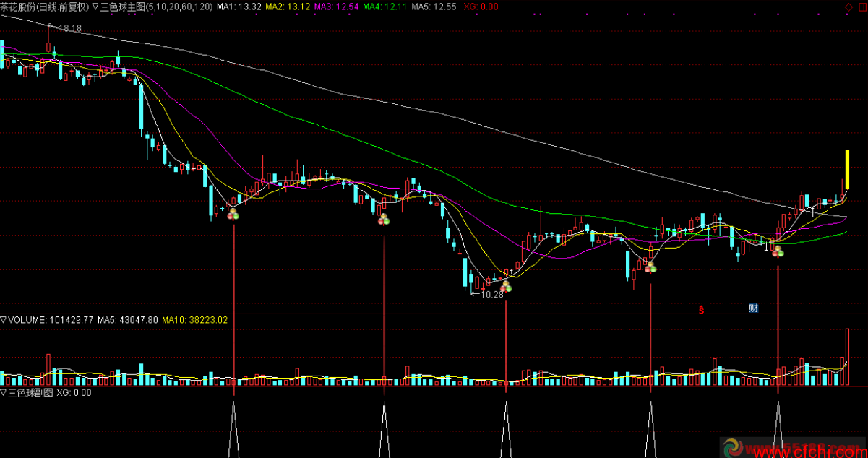
Task: Click the fourth tri-color ball signal marker
Action: coord(650,267)
